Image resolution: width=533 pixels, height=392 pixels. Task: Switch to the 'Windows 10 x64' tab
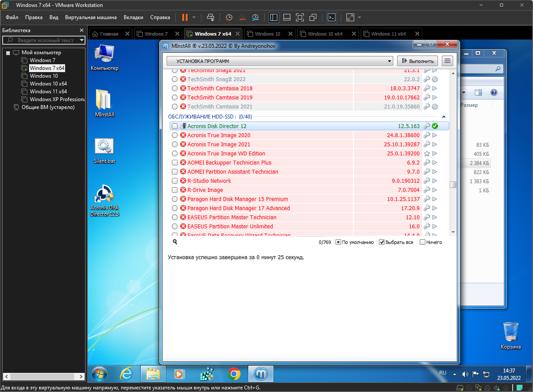325,34
